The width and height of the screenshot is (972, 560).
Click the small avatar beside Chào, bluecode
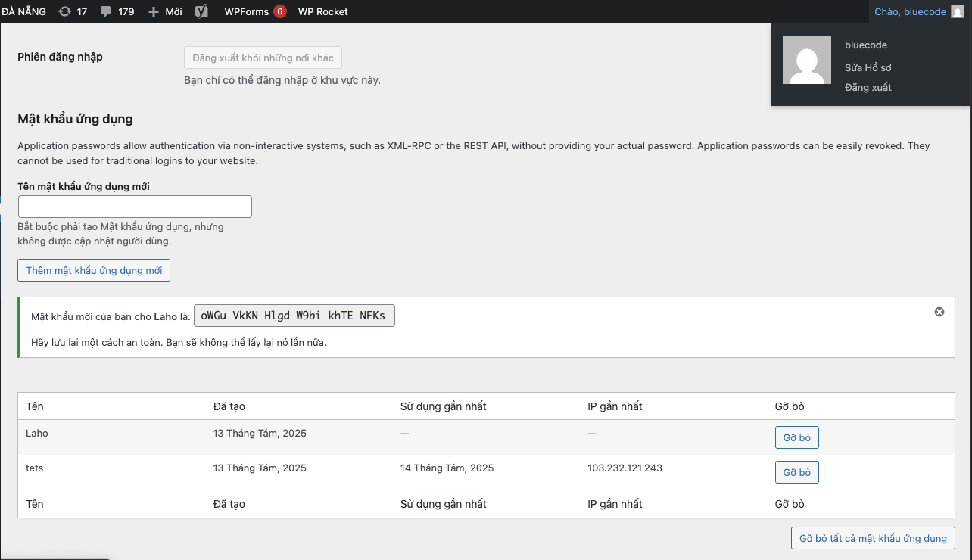click(x=958, y=11)
